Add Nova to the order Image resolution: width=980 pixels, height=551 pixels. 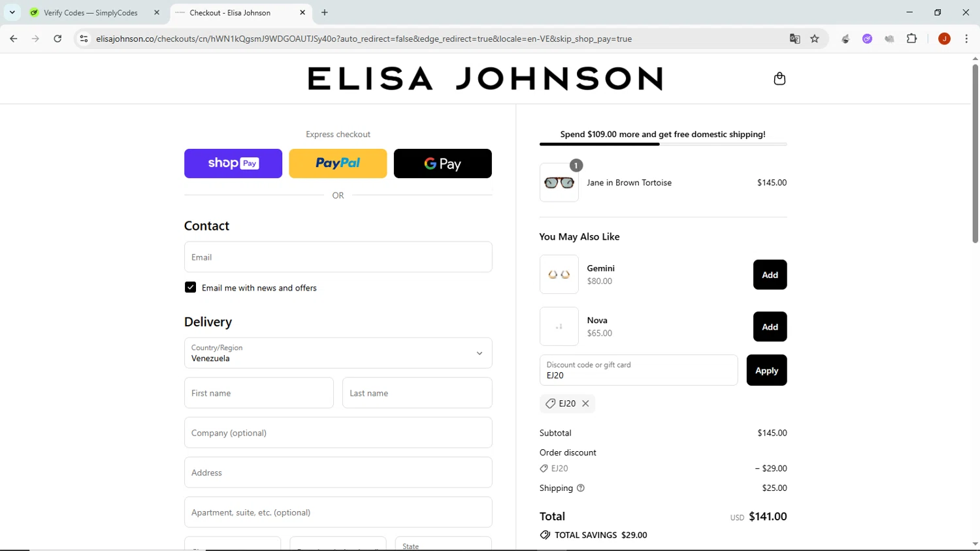tap(770, 326)
